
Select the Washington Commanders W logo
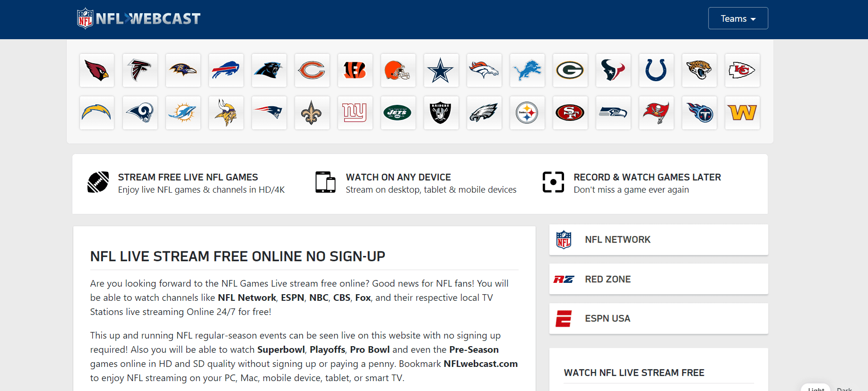[x=742, y=113]
